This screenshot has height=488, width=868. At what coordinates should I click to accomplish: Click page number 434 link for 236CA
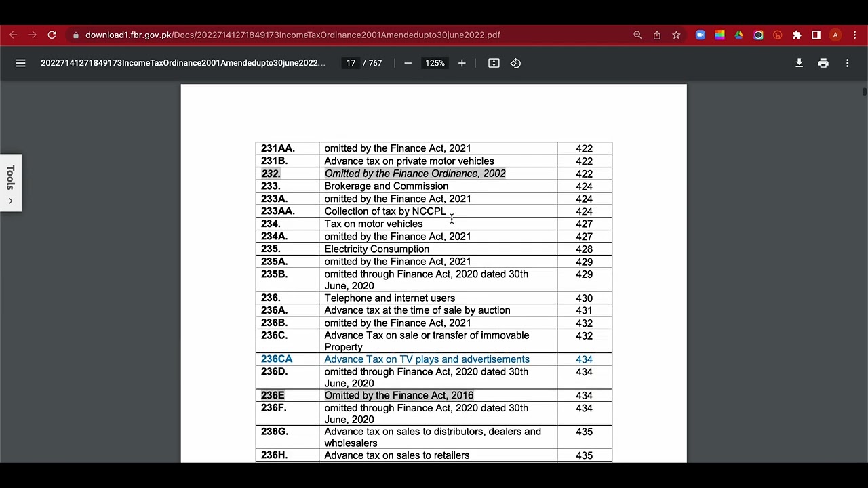(584, 359)
